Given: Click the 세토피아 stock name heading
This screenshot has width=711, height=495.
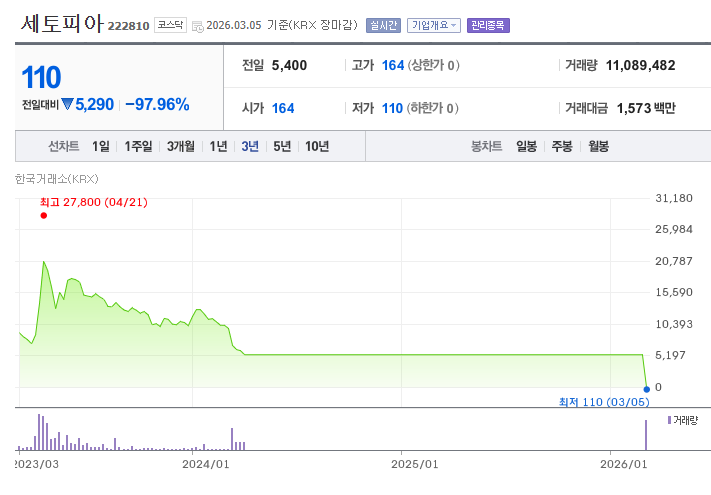Looking at the screenshot, I should click(62, 24).
